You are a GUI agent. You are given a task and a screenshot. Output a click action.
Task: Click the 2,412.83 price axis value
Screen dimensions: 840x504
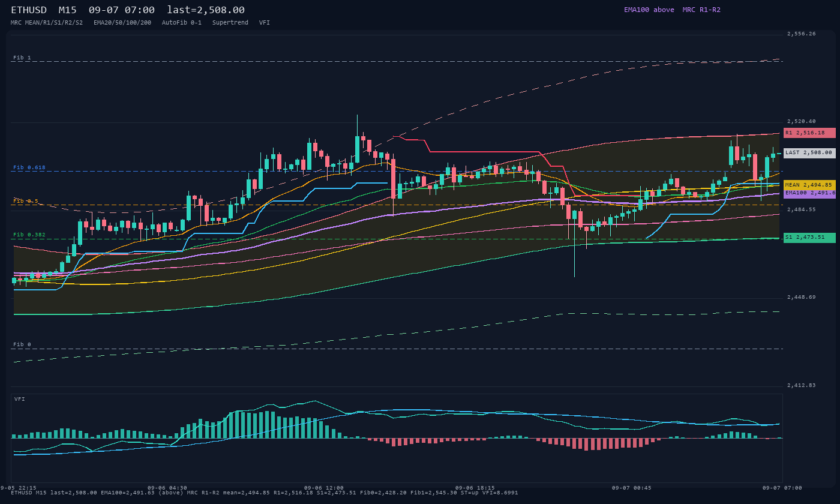[802, 386]
